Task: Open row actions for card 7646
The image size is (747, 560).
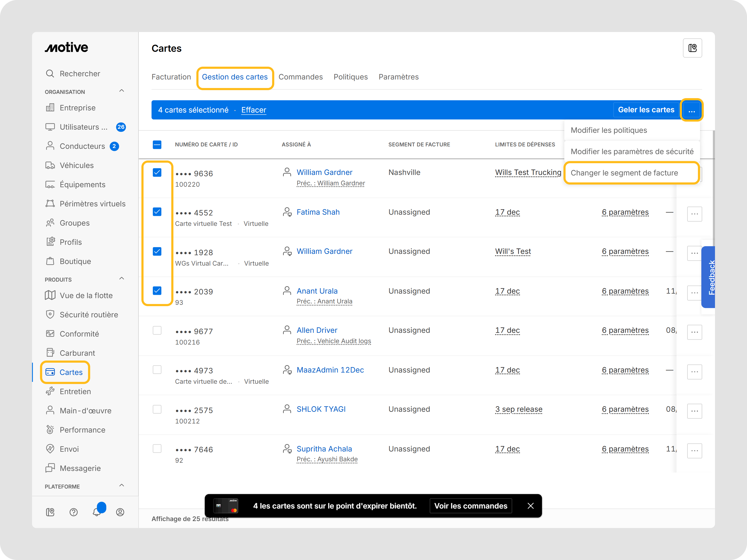Action: tap(694, 451)
